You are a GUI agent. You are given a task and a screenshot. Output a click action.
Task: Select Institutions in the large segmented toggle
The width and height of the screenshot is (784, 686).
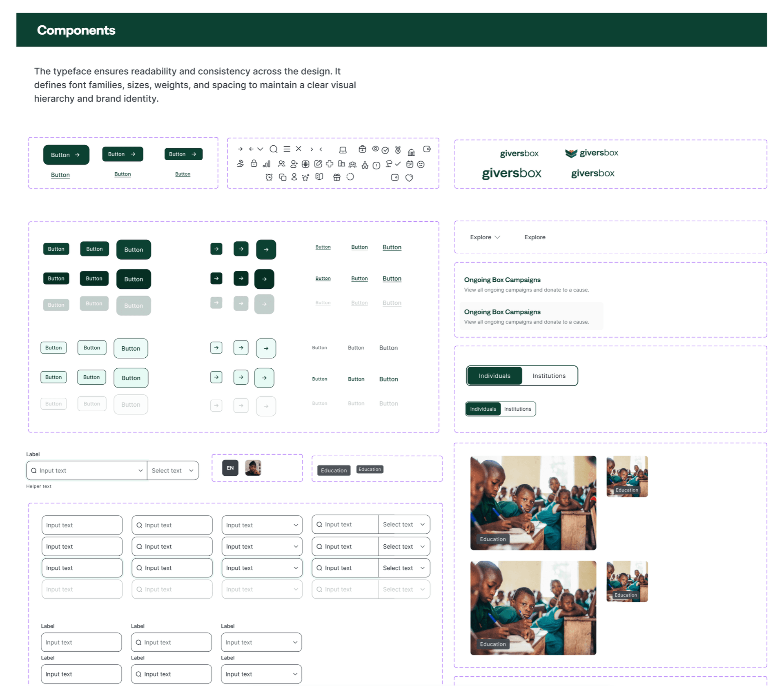coord(549,376)
